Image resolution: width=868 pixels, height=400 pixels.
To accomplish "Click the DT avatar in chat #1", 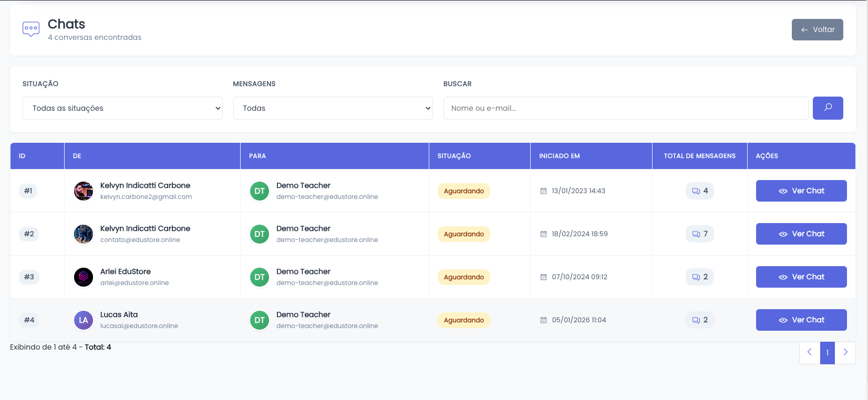I will (260, 191).
